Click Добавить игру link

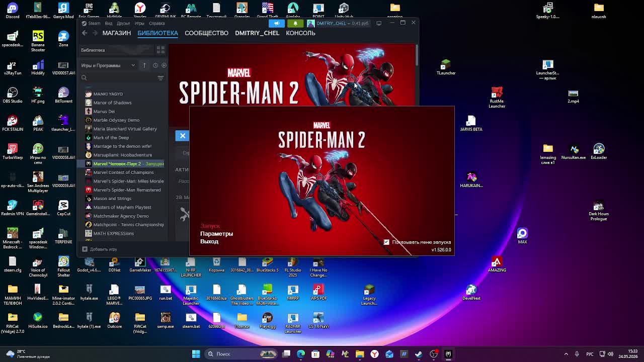(104, 249)
